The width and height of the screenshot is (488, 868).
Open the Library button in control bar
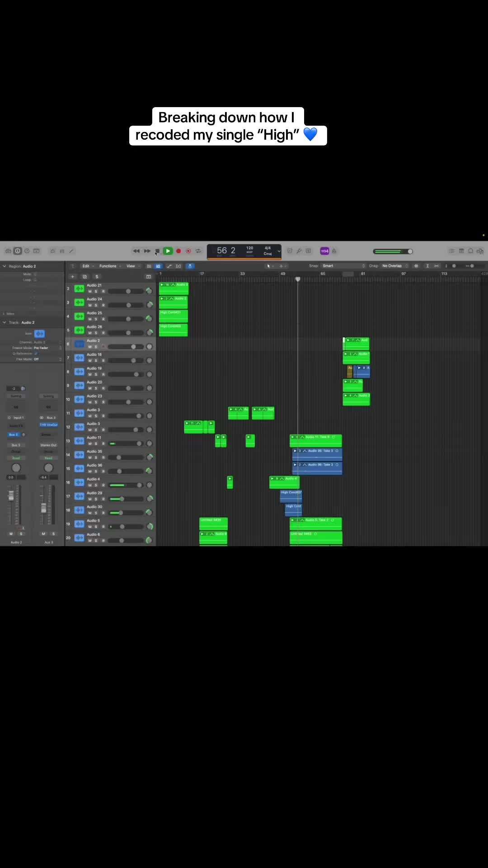pos(8,251)
